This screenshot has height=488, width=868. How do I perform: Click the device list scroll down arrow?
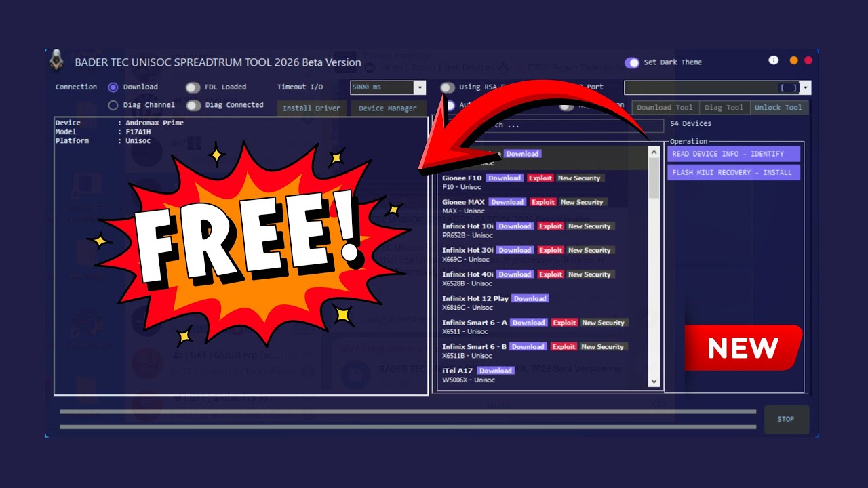click(654, 382)
